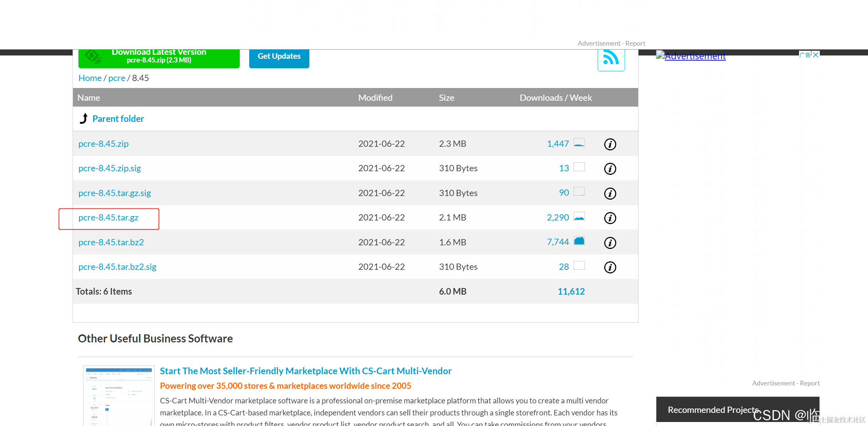Open the pcre-8.45.tar.bz2 link
The image size is (868, 426).
point(111,242)
